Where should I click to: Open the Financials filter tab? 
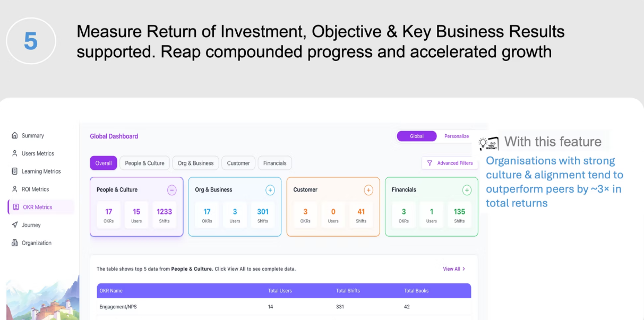coord(274,163)
